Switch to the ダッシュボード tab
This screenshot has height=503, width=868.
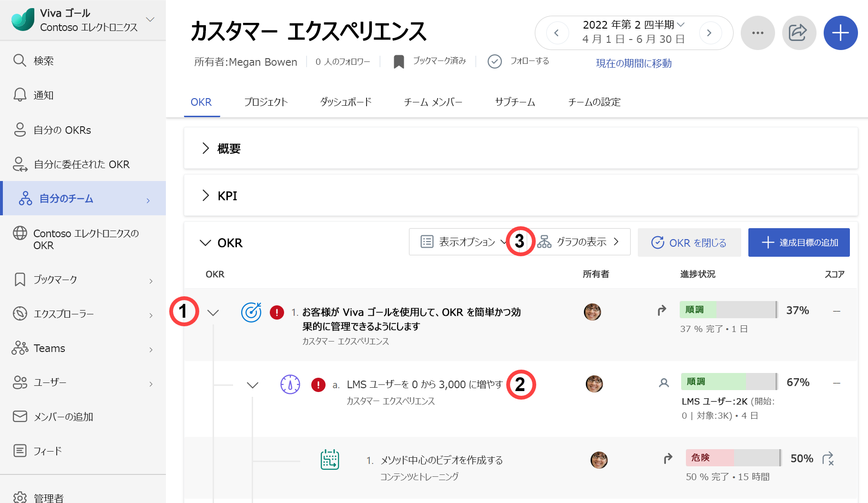pos(346,102)
